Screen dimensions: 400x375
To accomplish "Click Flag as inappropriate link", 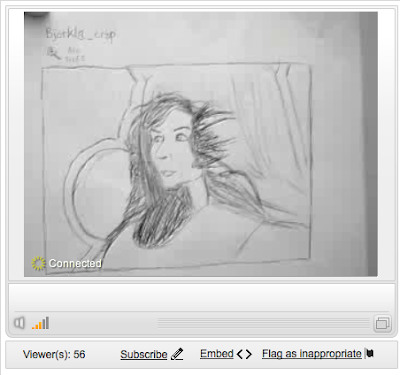I will 312,353.
